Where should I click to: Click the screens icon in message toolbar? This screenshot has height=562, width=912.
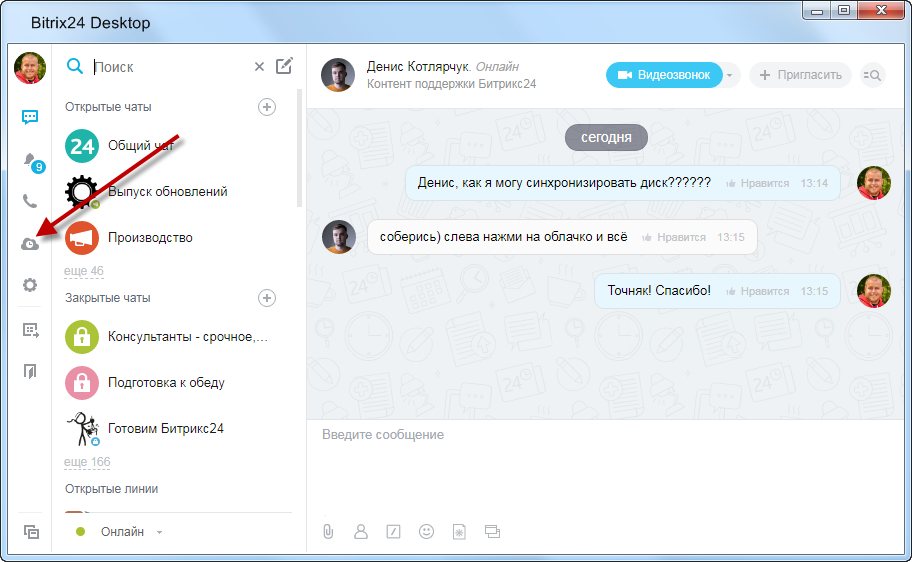click(x=492, y=531)
